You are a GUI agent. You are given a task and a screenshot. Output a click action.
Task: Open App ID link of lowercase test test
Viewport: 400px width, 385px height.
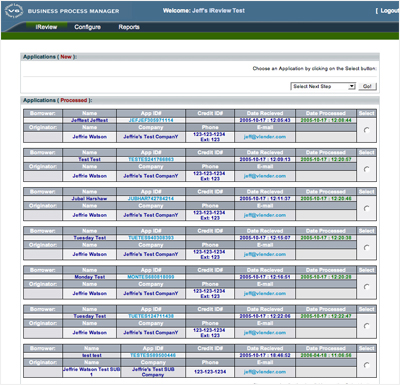(153, 355)
